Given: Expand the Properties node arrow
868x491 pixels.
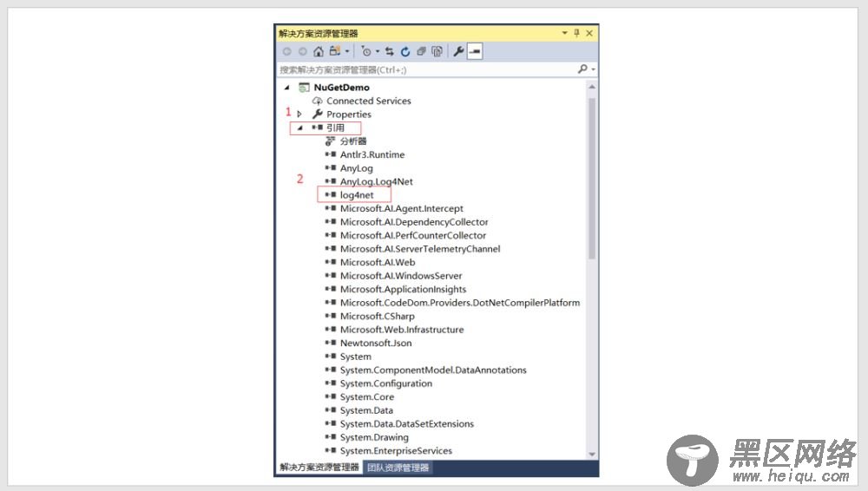Looking at the screenshot, I should coord(299,114).
